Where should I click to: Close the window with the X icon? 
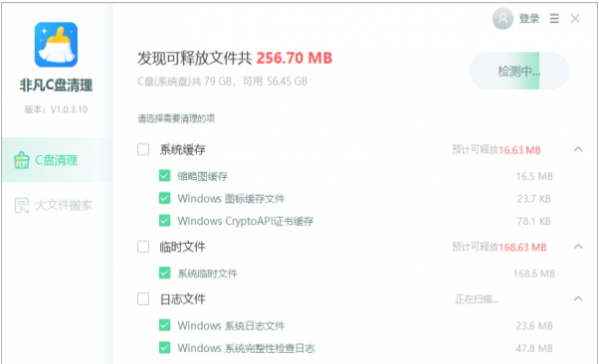[x=575, y=18]
